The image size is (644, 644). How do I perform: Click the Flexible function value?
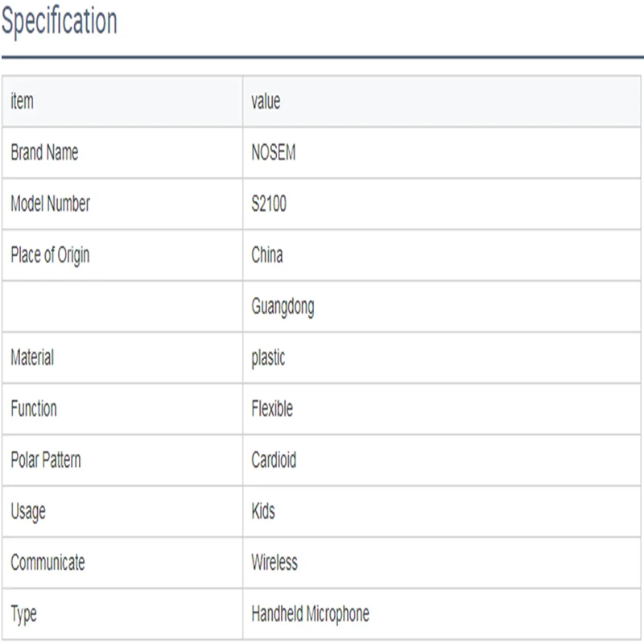point(272,408)
